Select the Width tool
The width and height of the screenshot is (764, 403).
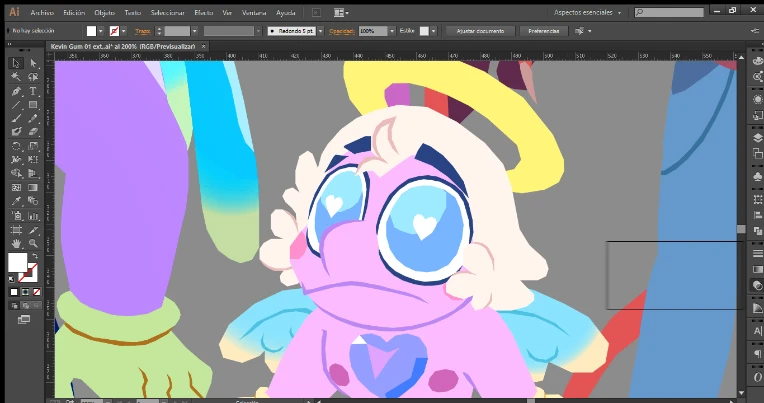coord(16,159)
